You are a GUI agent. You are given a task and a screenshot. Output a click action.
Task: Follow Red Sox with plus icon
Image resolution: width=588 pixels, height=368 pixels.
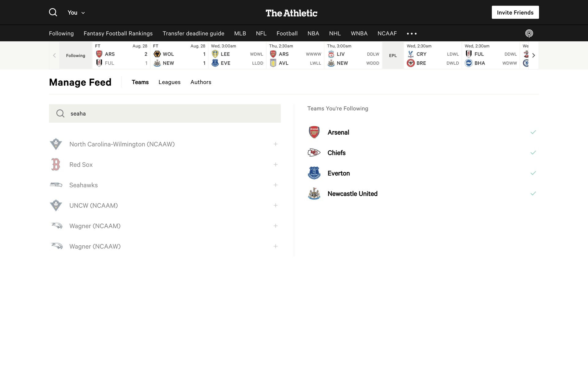pos(276,165)
